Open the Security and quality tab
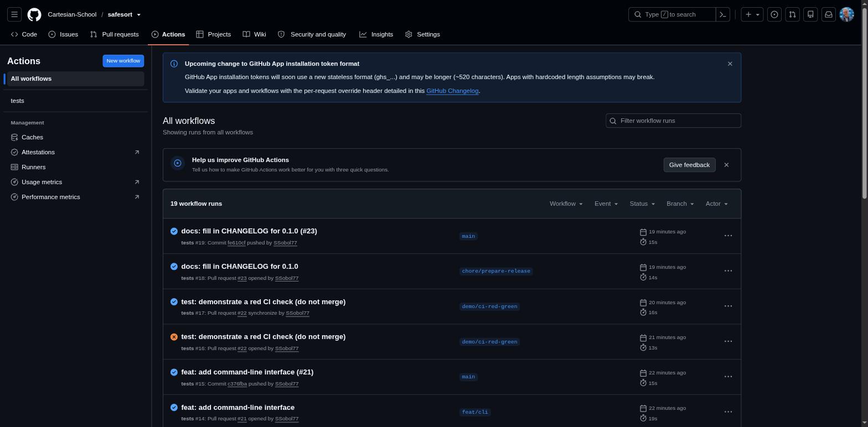 (x=312, y=34)
